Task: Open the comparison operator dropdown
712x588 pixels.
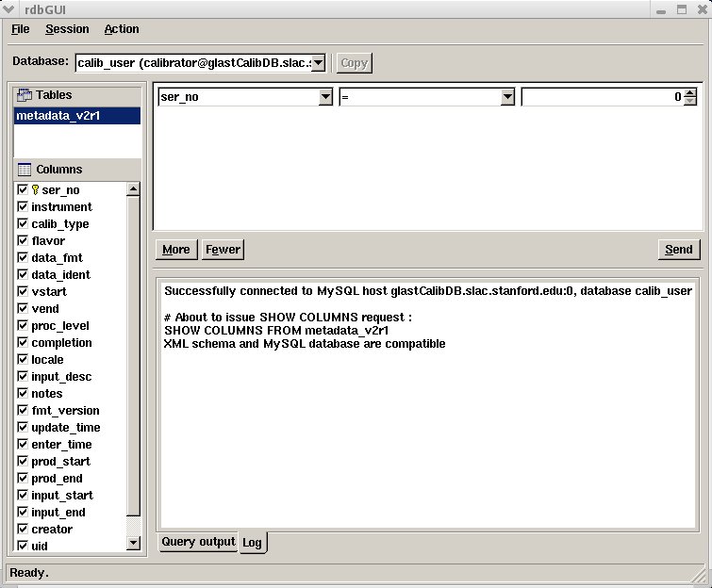Action: pos(507,97)
